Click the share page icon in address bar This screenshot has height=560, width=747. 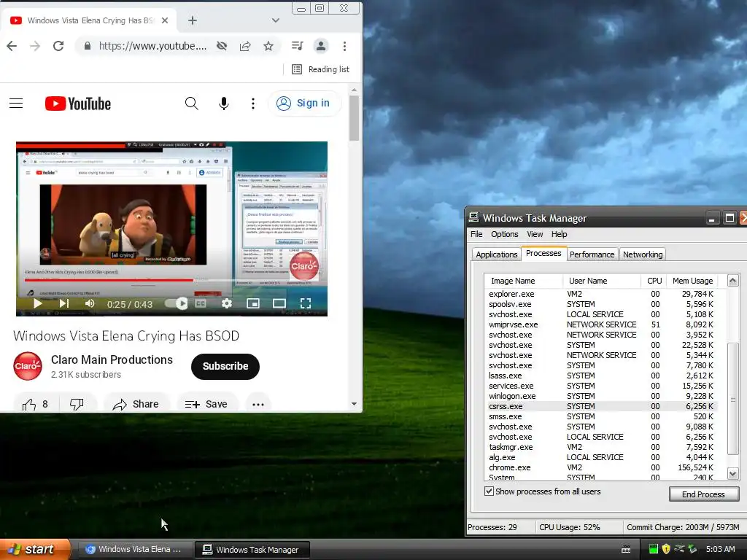pos(245,46)
